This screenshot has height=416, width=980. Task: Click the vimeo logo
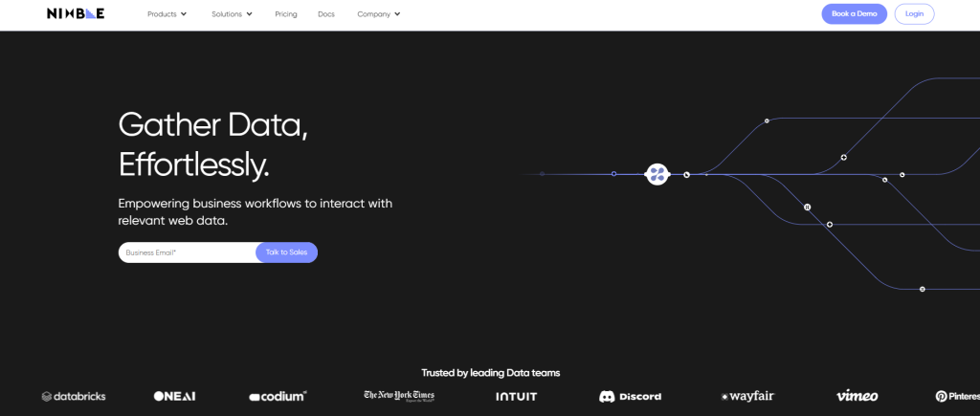(x=857, y=396)
